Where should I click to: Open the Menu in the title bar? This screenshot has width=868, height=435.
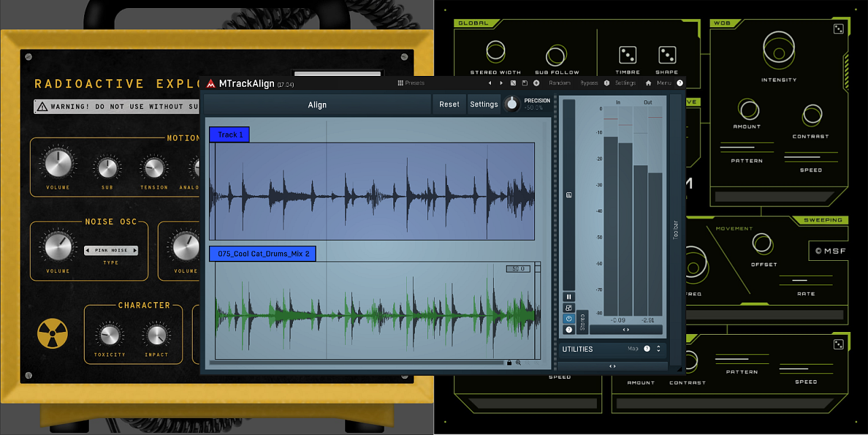coord(664,83)
